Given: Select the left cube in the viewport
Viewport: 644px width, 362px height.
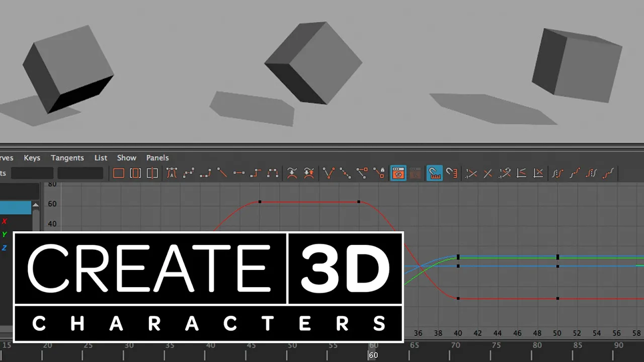Looking at the screenshot, I should click(x=68, y=69).
